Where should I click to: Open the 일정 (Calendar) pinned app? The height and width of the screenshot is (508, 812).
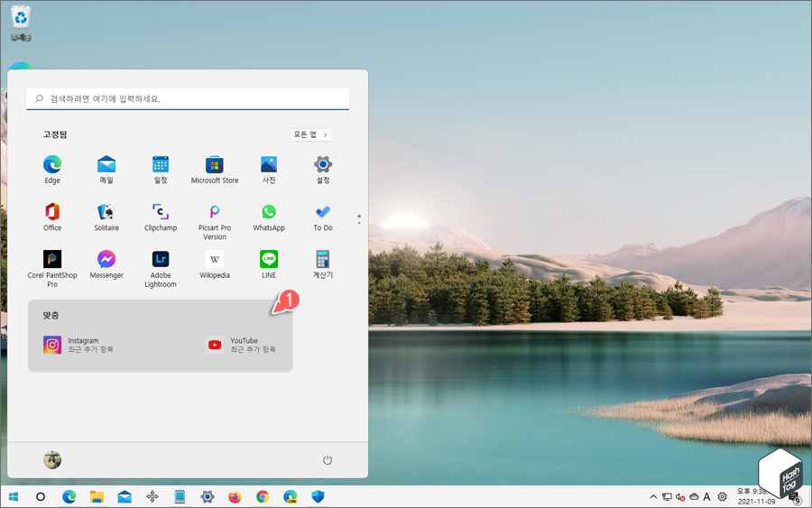(161, 170)
